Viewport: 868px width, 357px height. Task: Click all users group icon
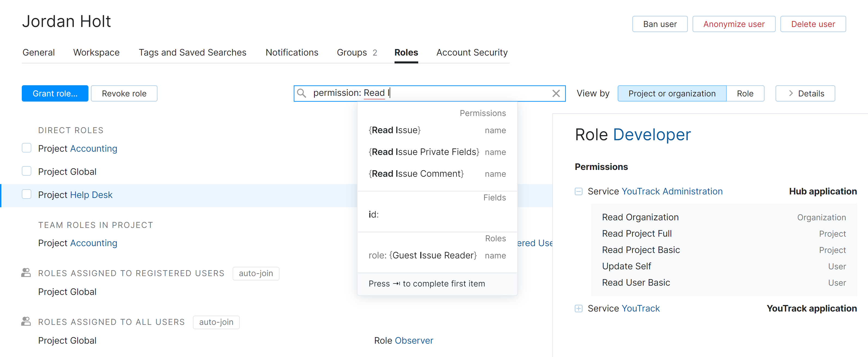click(x=26, y=322)
